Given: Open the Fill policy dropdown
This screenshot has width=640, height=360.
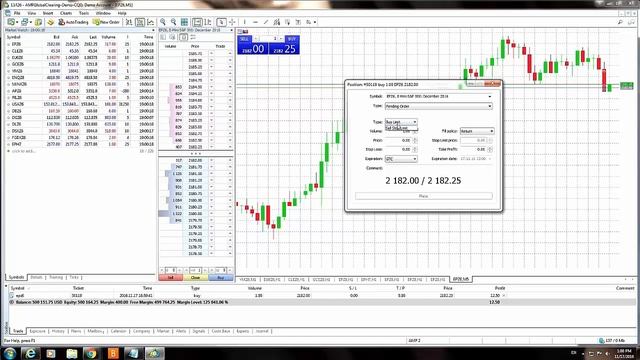Looking at the screenshot, I should pyautogui.click(x=477, y=131).
